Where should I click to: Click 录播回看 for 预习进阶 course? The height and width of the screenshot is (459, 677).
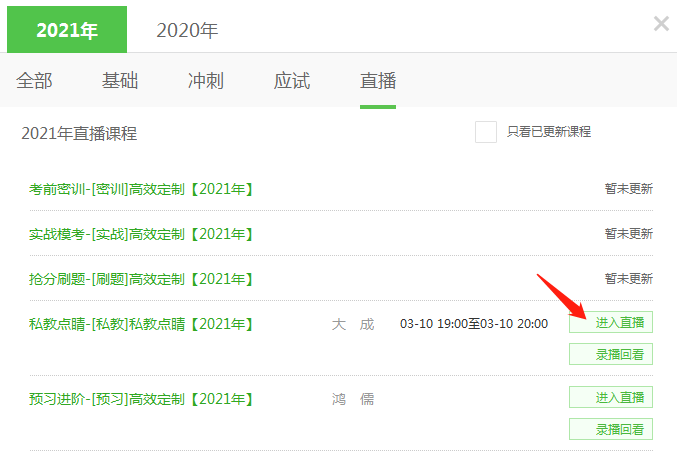(x=611, y=429)
